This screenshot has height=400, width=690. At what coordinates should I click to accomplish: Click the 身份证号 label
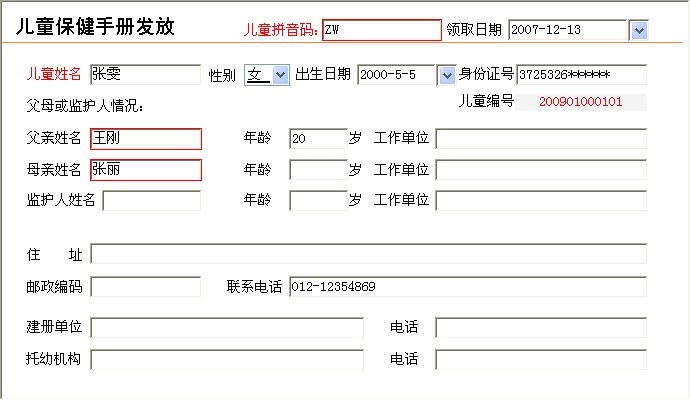point(486,74)
